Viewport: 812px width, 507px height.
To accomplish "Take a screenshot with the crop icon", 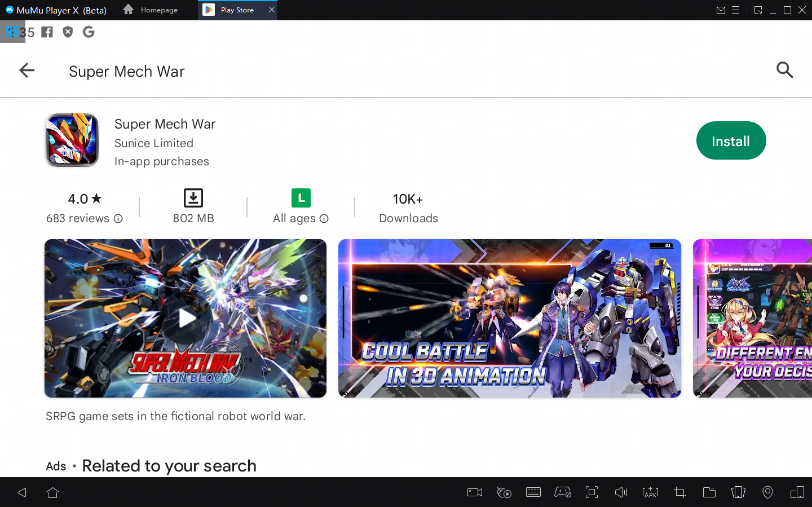I will [x=680, y=492].
